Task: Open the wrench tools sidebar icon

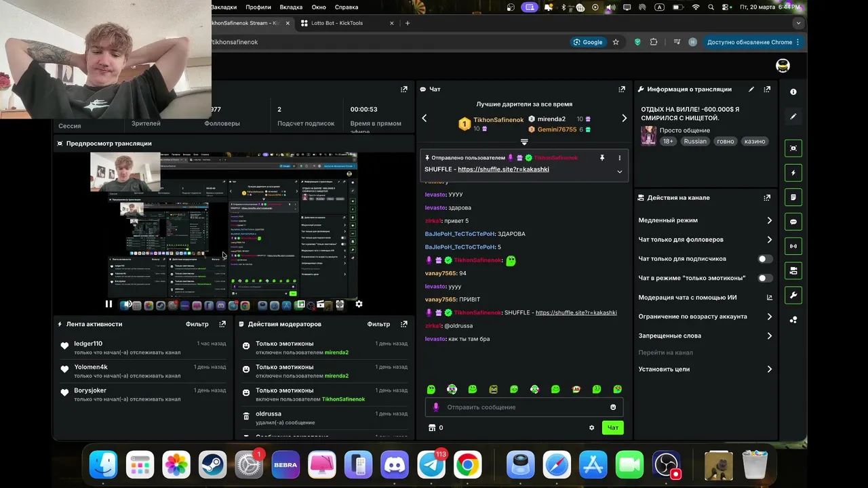Action: coord(793,295)
